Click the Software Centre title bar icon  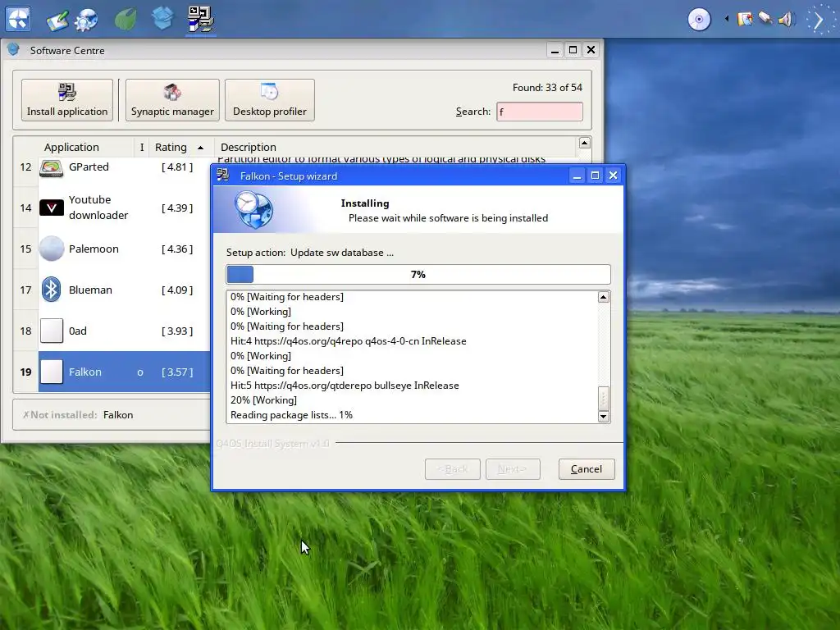point(13,50)
